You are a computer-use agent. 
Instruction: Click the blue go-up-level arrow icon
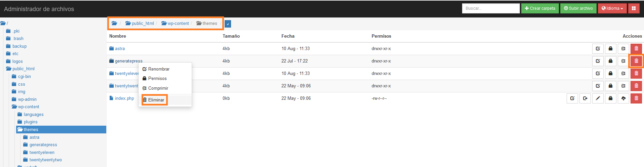pos(228,24)
